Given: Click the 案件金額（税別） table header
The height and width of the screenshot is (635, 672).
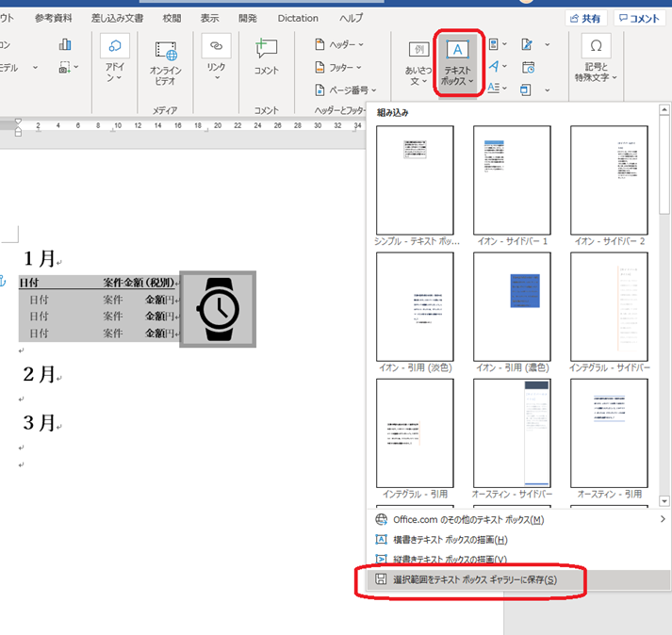Looking at the screenshot, I should point(139,283).
